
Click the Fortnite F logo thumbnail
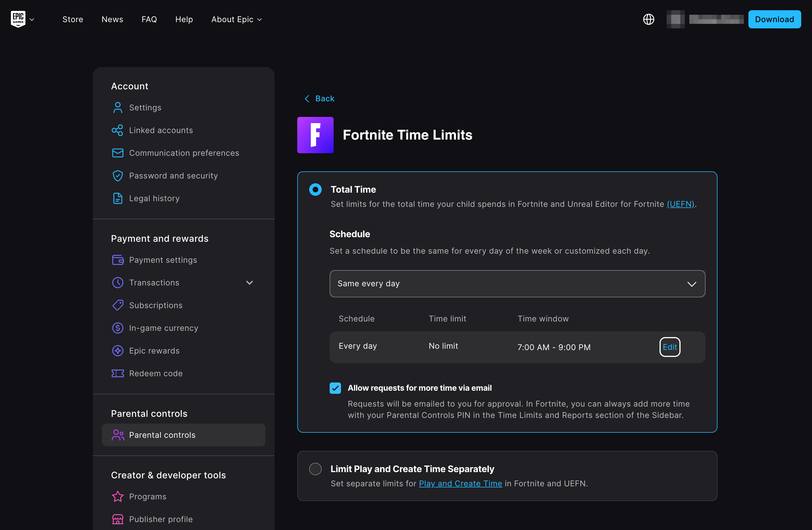(315, 135)
